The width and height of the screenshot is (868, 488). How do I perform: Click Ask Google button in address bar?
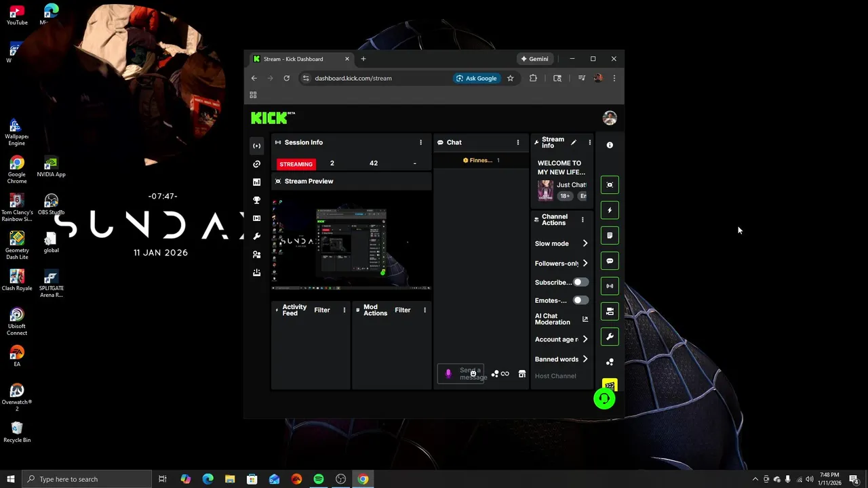476,78
